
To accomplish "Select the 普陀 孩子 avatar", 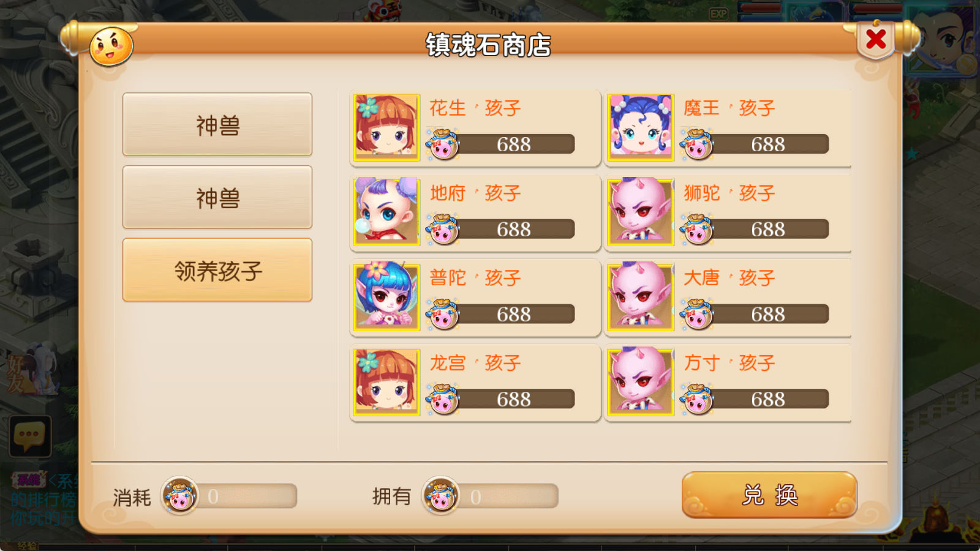I will click(387, 297).
